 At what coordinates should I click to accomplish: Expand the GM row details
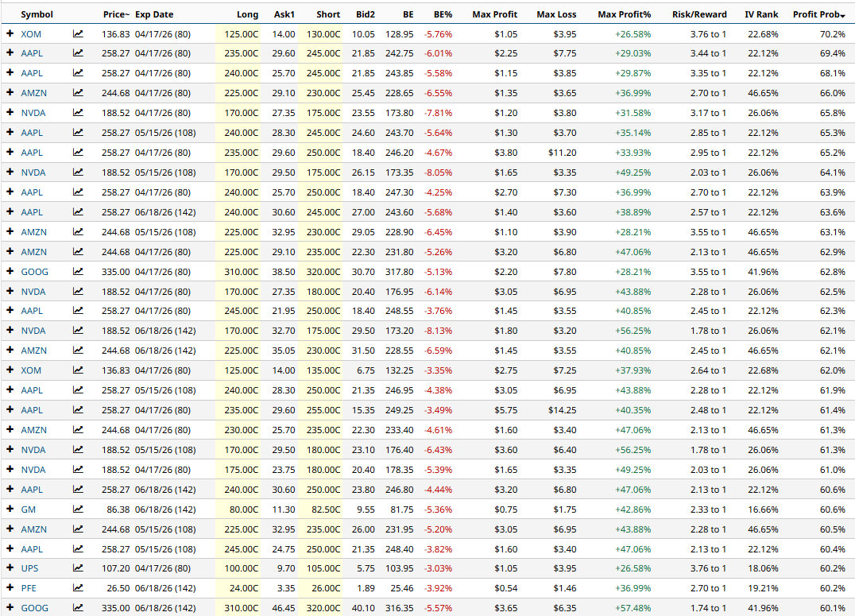10,509
